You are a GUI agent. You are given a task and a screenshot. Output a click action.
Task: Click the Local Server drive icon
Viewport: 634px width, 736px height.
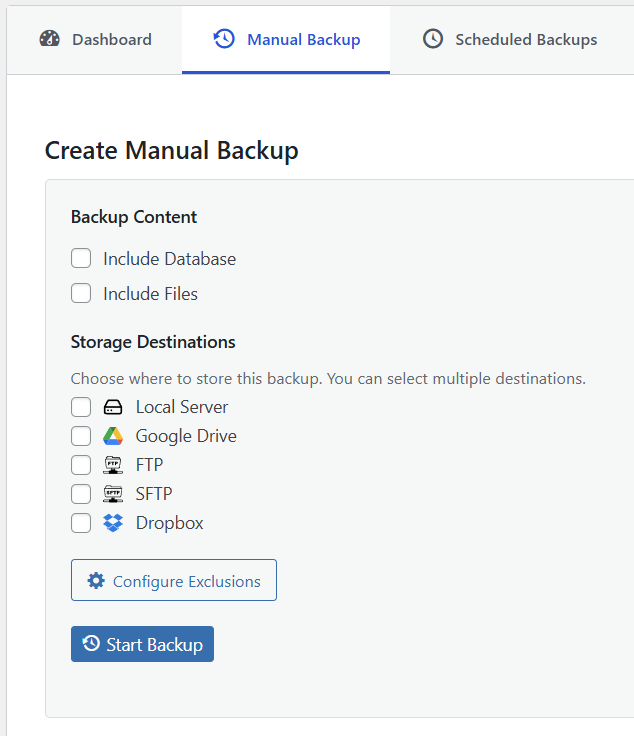[x=113, y=407]
